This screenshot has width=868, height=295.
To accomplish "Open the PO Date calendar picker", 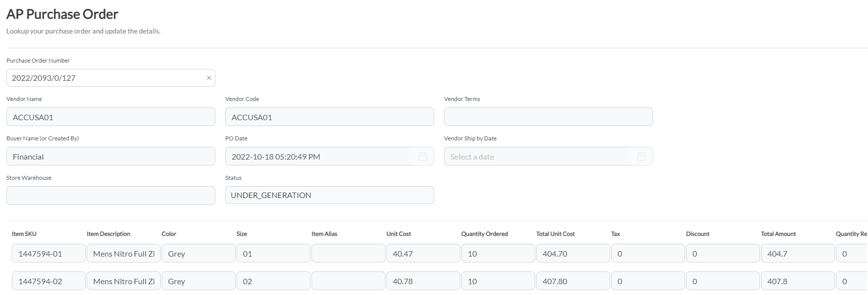I will tap(422, 157).
